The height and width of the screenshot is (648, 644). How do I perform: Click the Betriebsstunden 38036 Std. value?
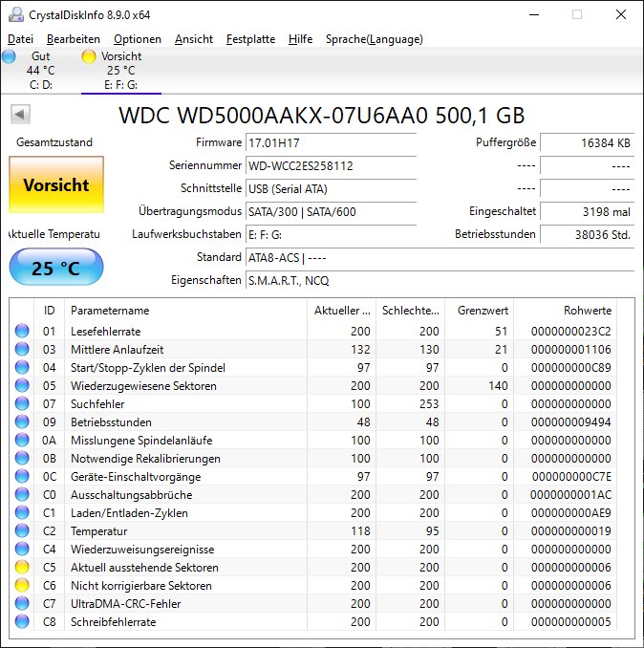(587, 235)
